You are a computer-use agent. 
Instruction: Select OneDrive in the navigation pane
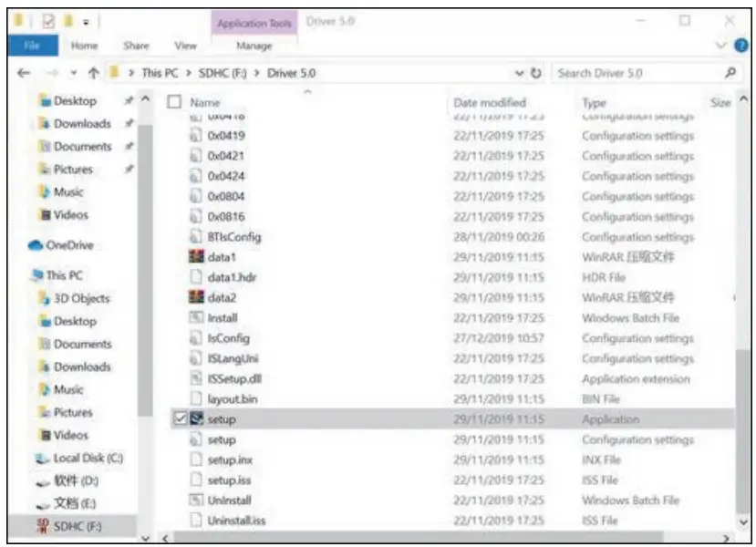tap(61, 245)
